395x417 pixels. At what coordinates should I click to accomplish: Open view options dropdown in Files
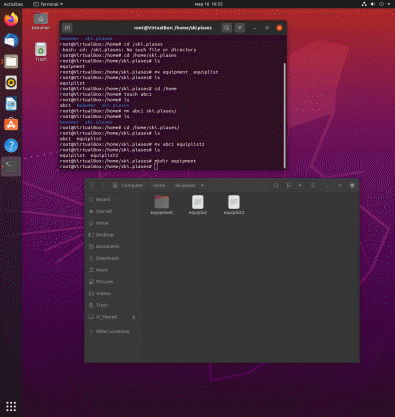[300, 185]
